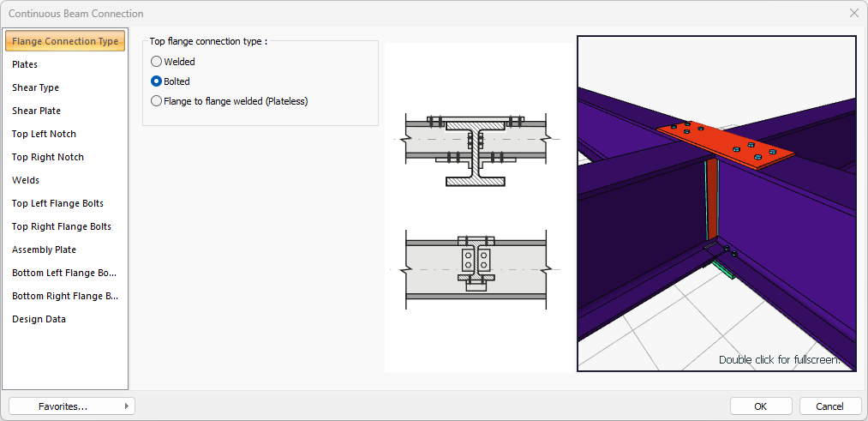
Task: Open Top Right Notch settings
Action: (48, 157)
